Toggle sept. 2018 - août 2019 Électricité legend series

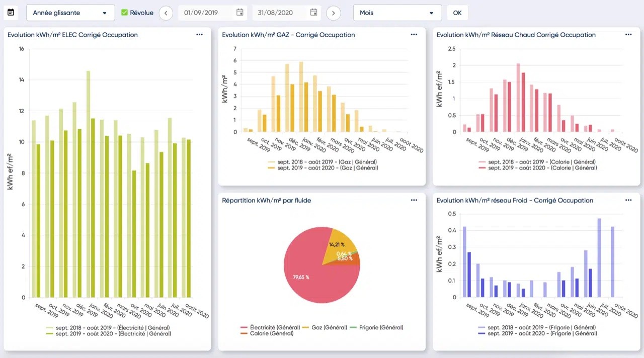(x=113, y=327)
